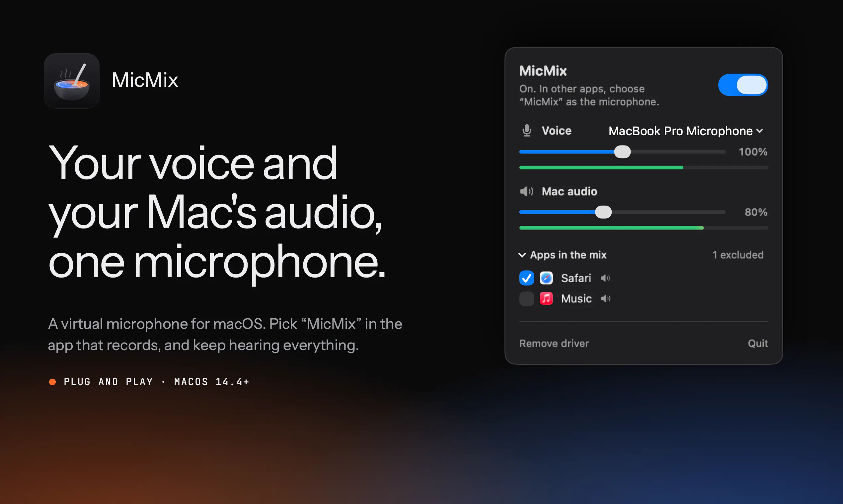The width and height of the screenshot is (843, 504).
Task: Click the Voice microphone icon
Action: pos(526,130)
